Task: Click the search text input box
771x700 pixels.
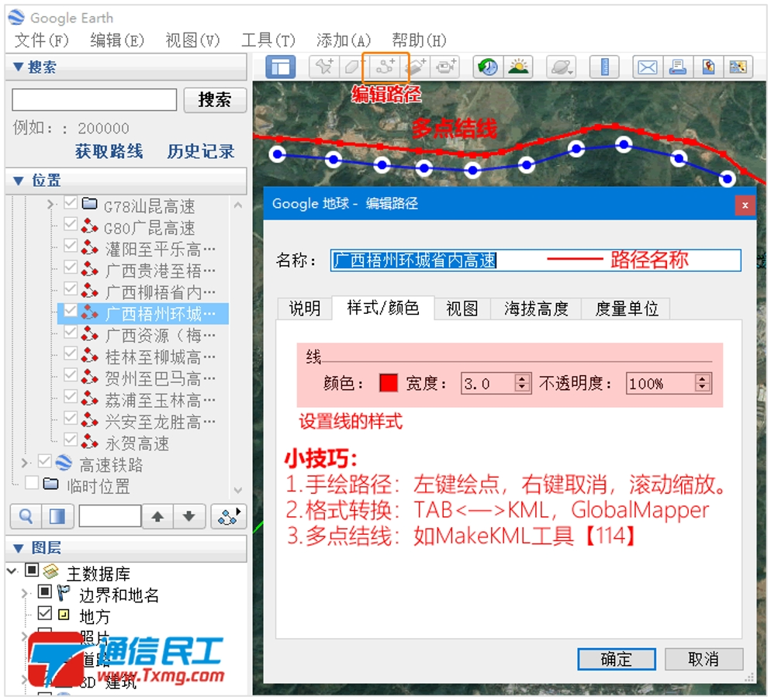Action: (95, 100)
